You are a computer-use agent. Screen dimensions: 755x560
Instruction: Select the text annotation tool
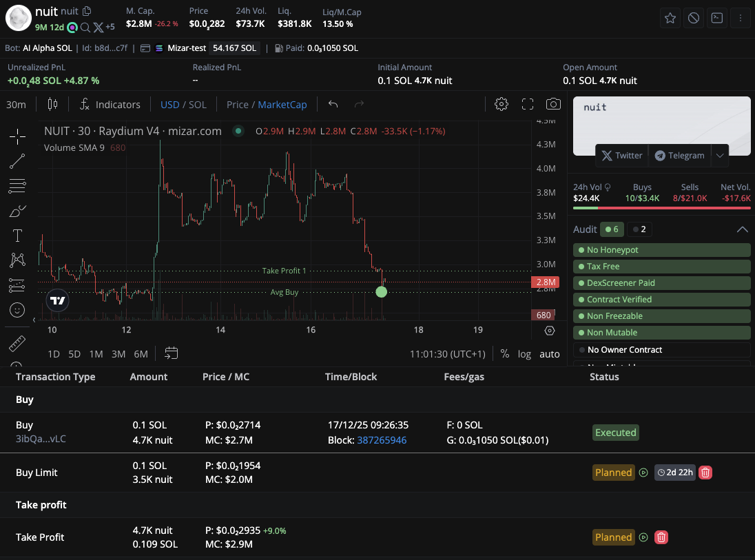click(x=17, y=236)
